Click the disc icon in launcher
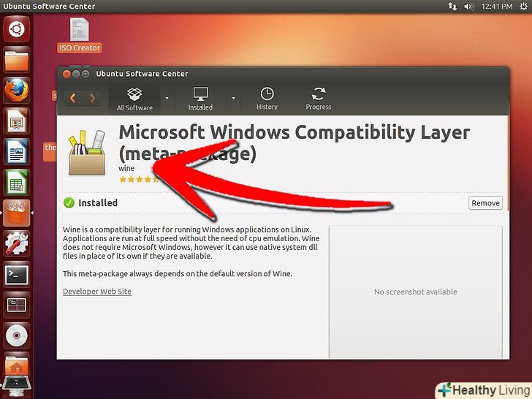 [17, 335]
